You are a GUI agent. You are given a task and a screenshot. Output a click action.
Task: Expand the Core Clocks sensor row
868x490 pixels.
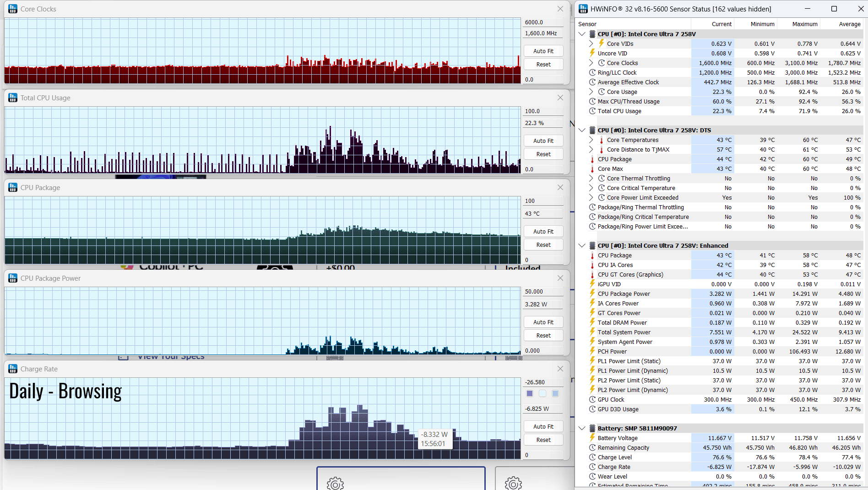[x=591, y=63]
